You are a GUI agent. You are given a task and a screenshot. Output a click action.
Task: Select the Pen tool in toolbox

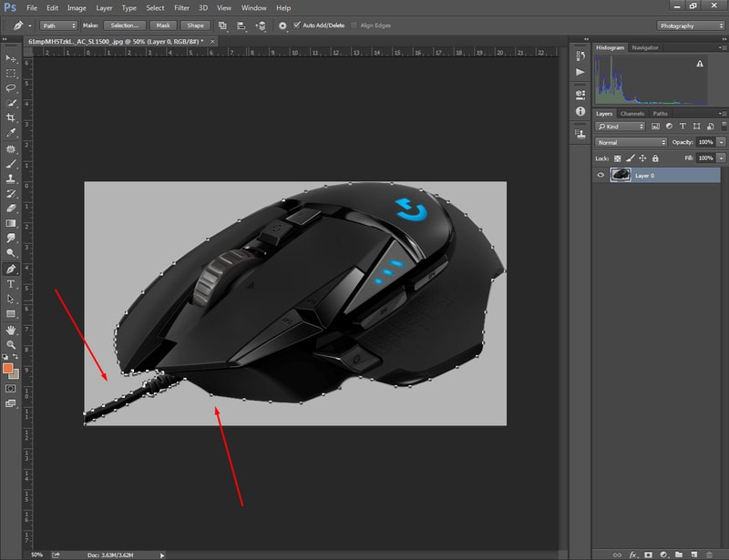pyautogui.click(x=10, y=269)
